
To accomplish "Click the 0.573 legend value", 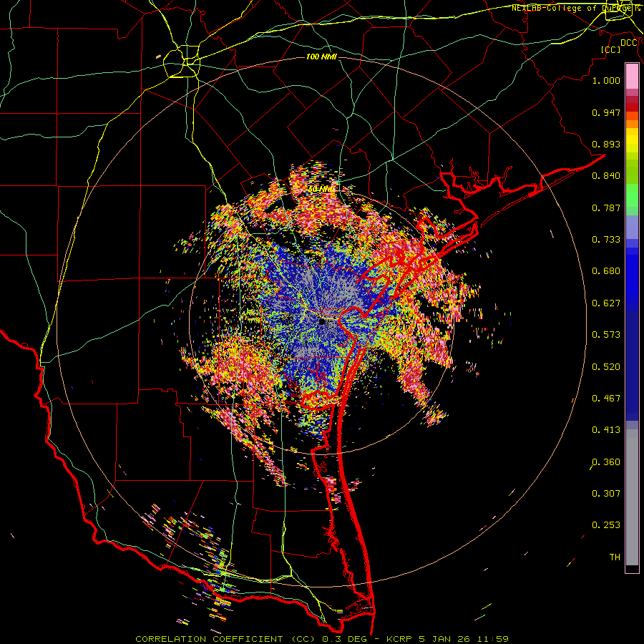I will pos(606,335).
